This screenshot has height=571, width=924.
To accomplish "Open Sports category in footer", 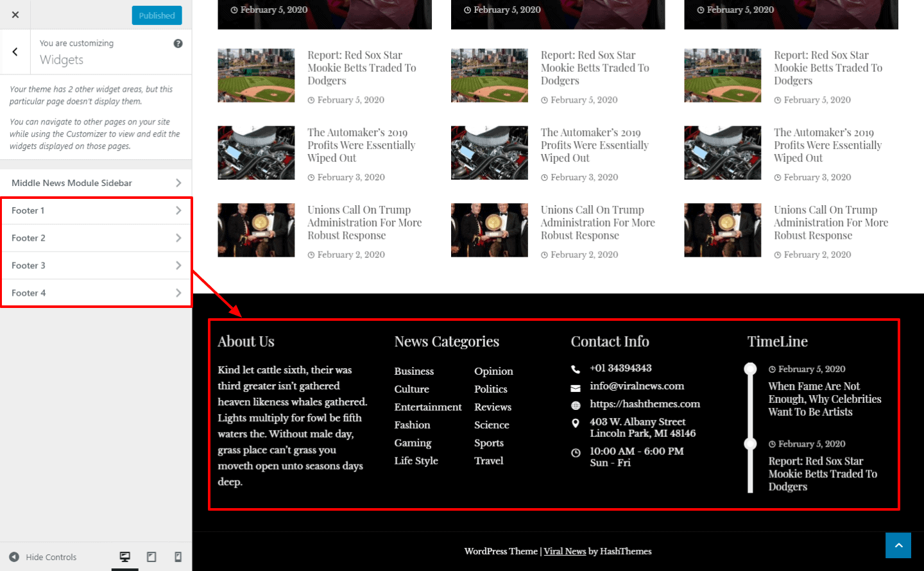I will 489,443.
